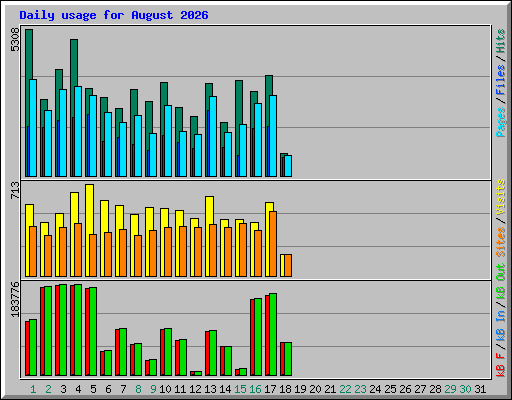The width and height of the screenshot is (512, 400).
Task: Click day 6 on the x-axis
Action: pos(108,389)
